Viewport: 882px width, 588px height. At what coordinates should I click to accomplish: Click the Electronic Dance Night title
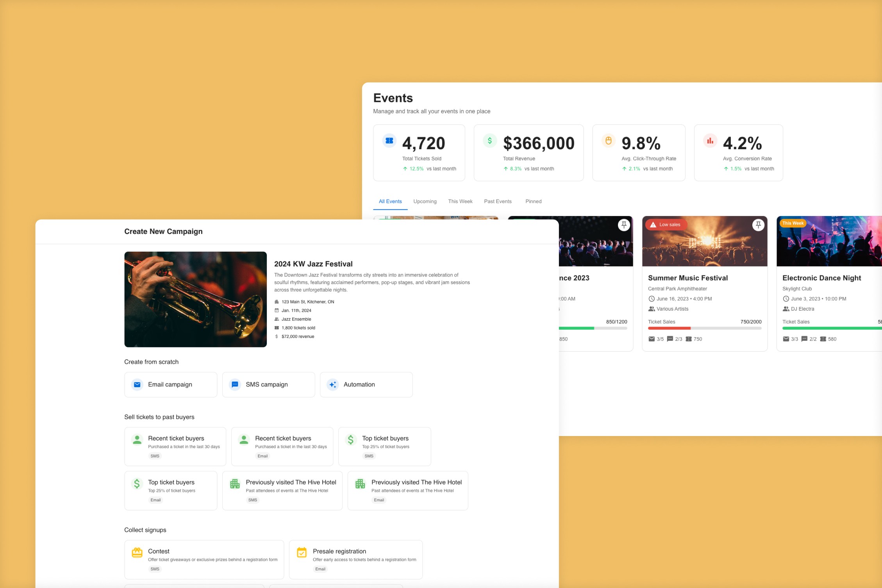pyautogui.click(x=821, y=278)
